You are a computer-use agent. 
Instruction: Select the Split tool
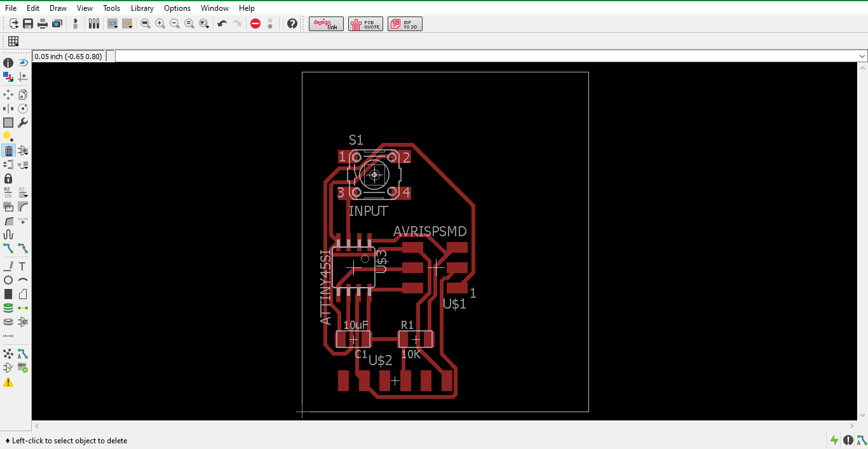(8, 220)
